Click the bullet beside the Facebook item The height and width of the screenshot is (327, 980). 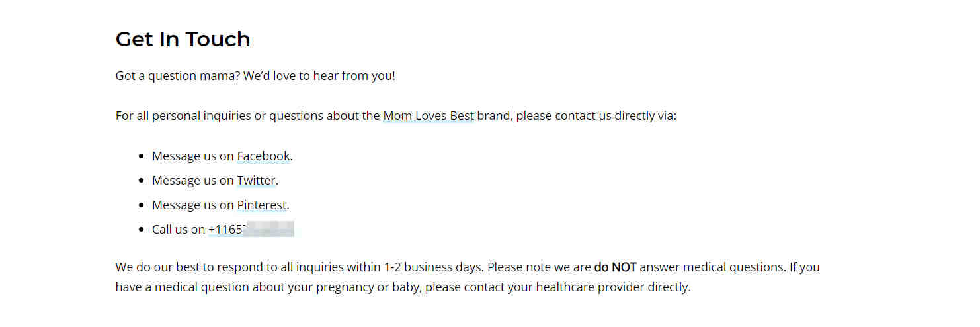pyautogui.click(x=142, y=156)
